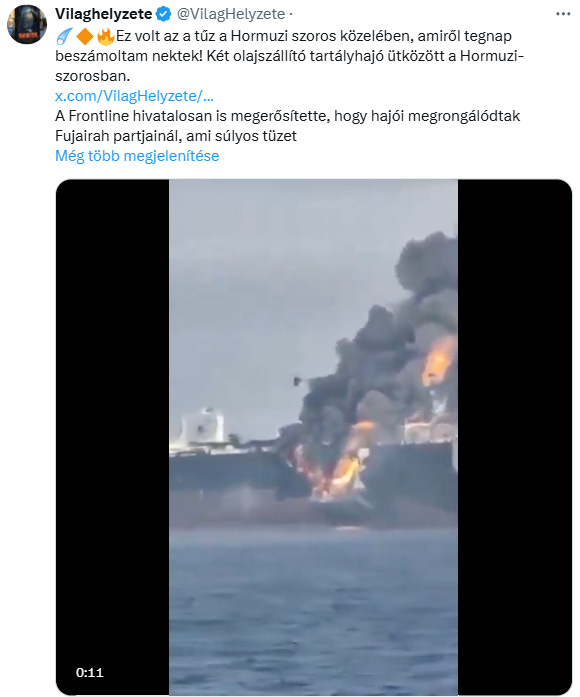Click the right black bar of video
The width and height of the screenshot is (580, 697).
click(515, 437)
